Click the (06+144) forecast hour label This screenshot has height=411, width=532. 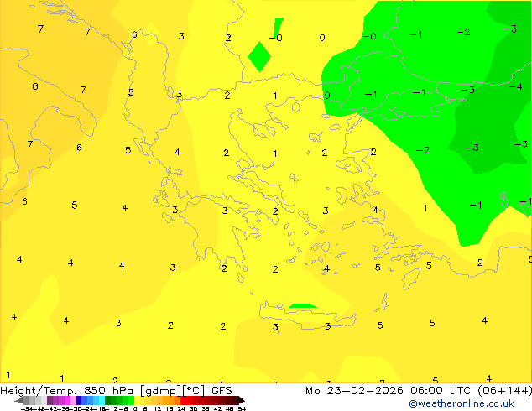(505, 391)
